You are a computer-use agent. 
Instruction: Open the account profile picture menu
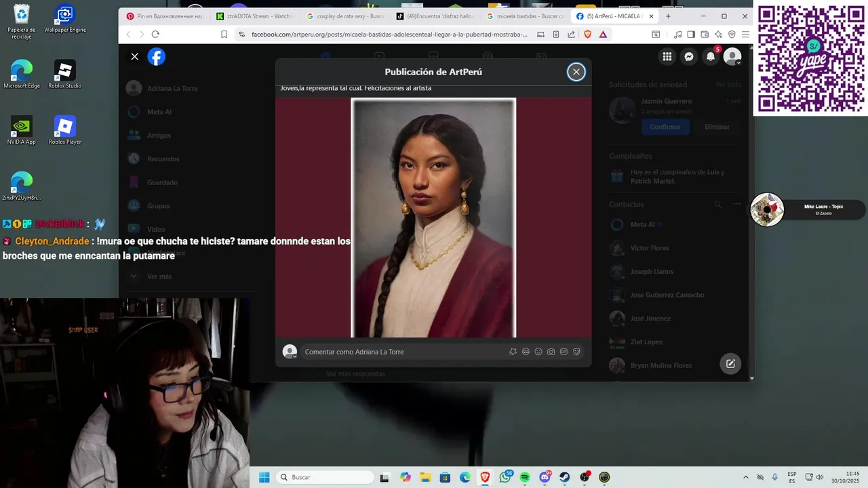click(x=732, y=57)
